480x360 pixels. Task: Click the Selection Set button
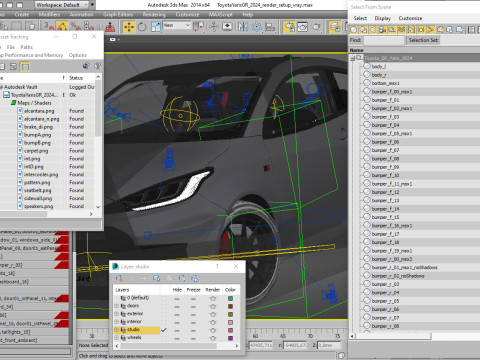point(423,40)
